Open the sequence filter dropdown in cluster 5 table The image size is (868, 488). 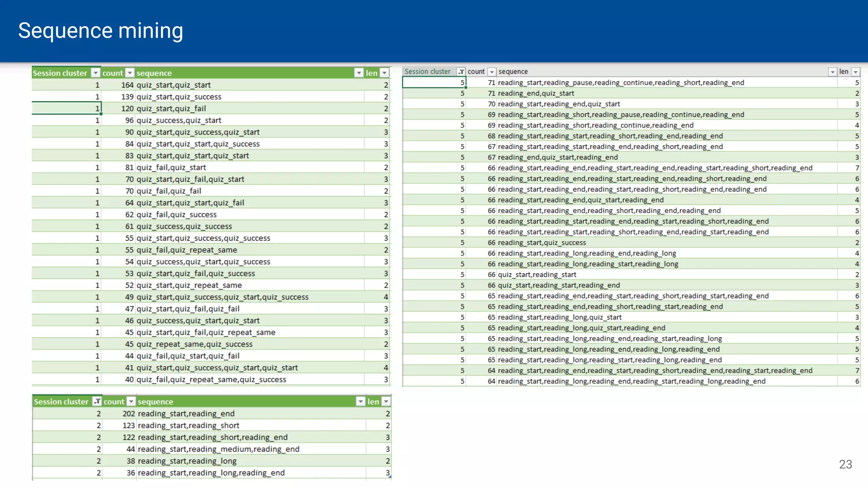click(832, 72)
